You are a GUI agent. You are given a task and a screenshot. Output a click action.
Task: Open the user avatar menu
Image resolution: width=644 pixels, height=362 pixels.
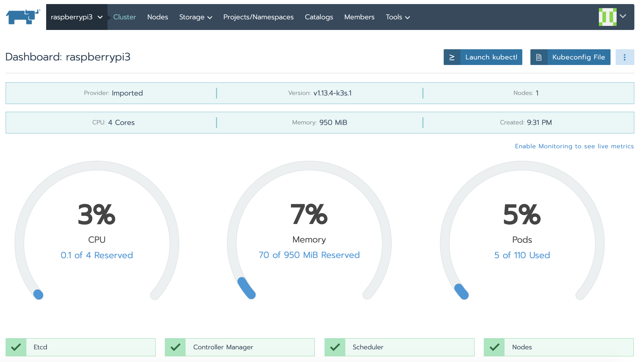[x=607, y=17]
